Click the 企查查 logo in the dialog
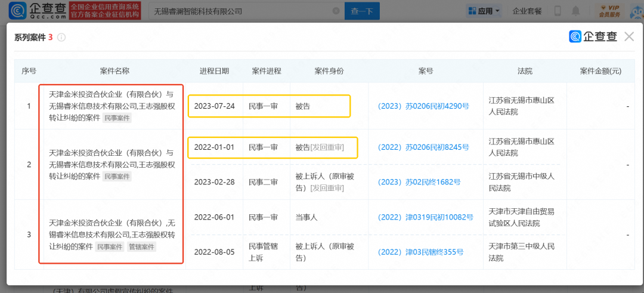This screenshot has height=293, width=644. click(x=593, y=36)
